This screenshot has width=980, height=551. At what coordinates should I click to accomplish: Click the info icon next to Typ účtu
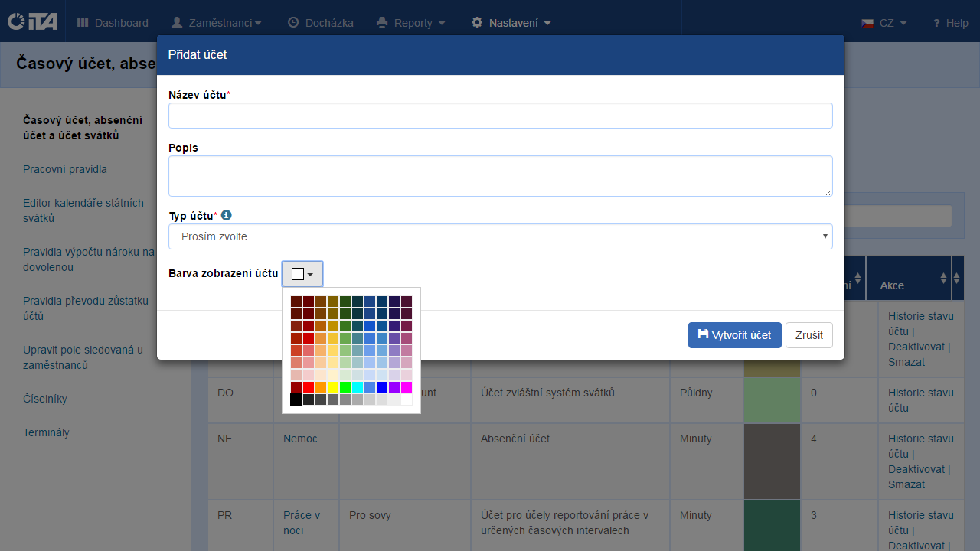click(x=226, y=216)
